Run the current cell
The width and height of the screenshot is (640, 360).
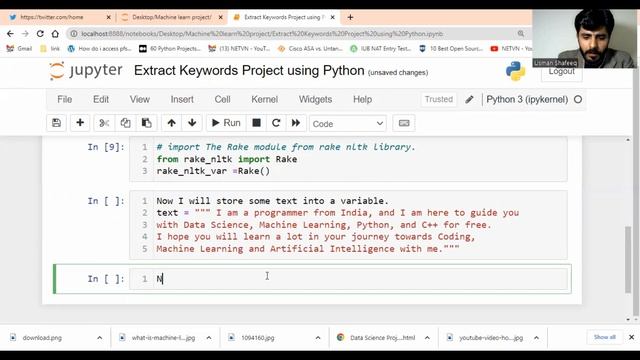click(x=226, y=123)
